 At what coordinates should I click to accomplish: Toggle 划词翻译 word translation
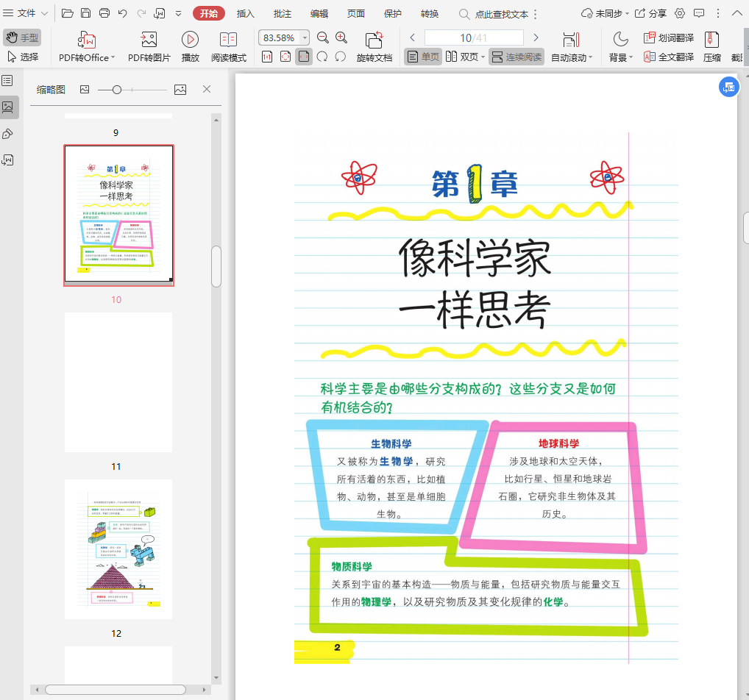(668, 37)
